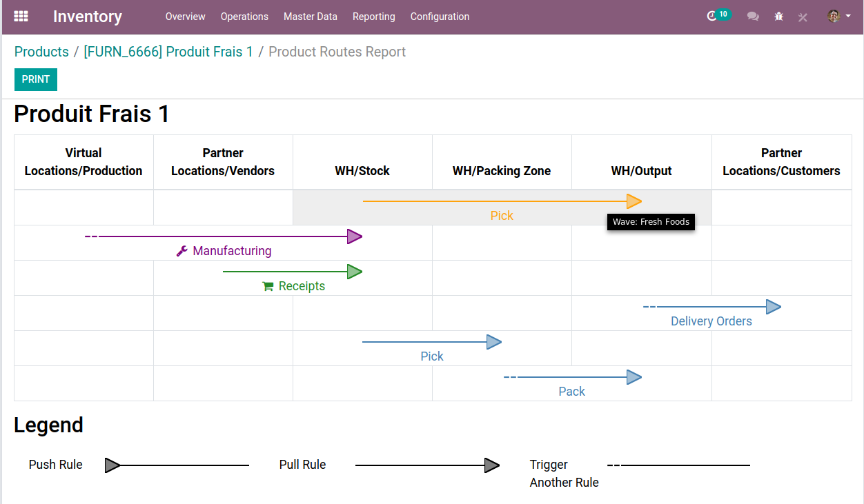The height and width of the screenshot is (504, 864).
Task: Open the conversations chat bubble icon
Action: tap(753, 17)
